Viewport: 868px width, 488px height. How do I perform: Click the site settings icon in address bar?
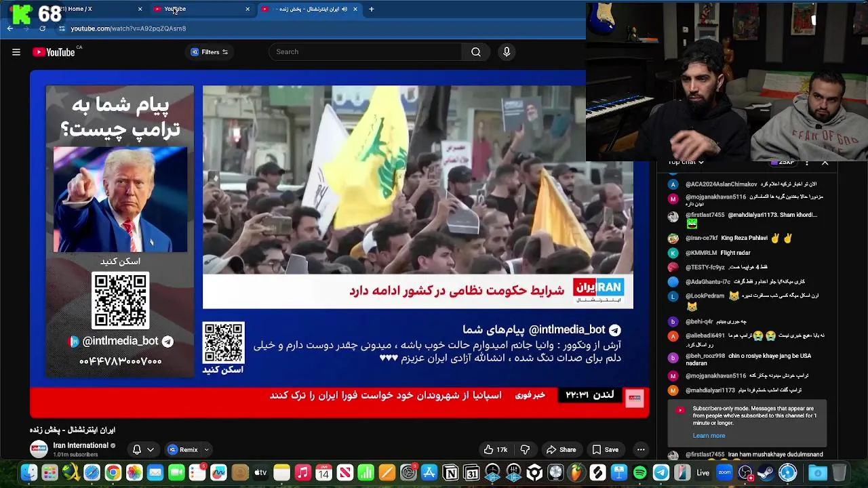click(x=62, y=28)
